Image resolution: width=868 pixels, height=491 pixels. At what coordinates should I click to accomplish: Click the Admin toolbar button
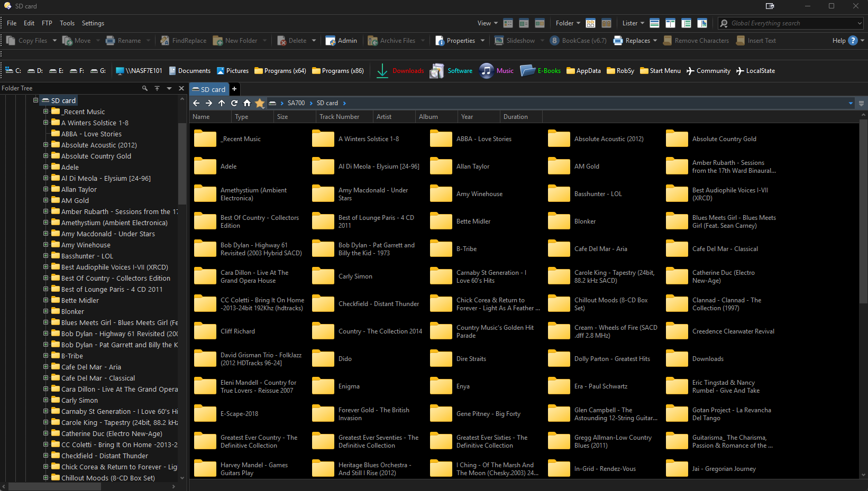click(x=341, y=41)
